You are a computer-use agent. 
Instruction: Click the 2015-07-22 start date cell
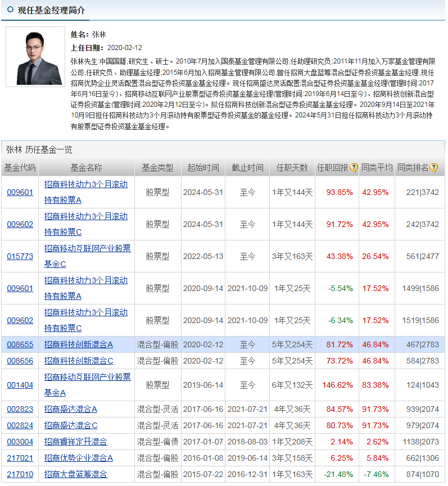pyautogui.click(x=203, y=475)
